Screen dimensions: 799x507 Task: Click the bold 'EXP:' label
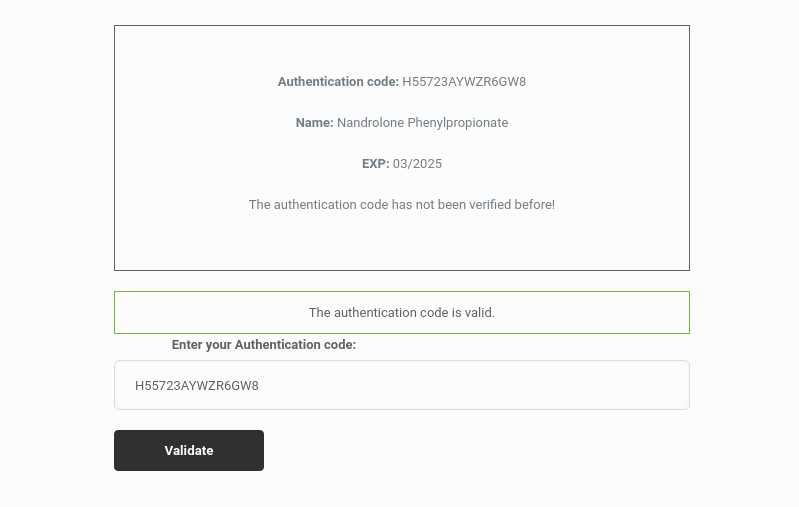[x=376, y=164]
